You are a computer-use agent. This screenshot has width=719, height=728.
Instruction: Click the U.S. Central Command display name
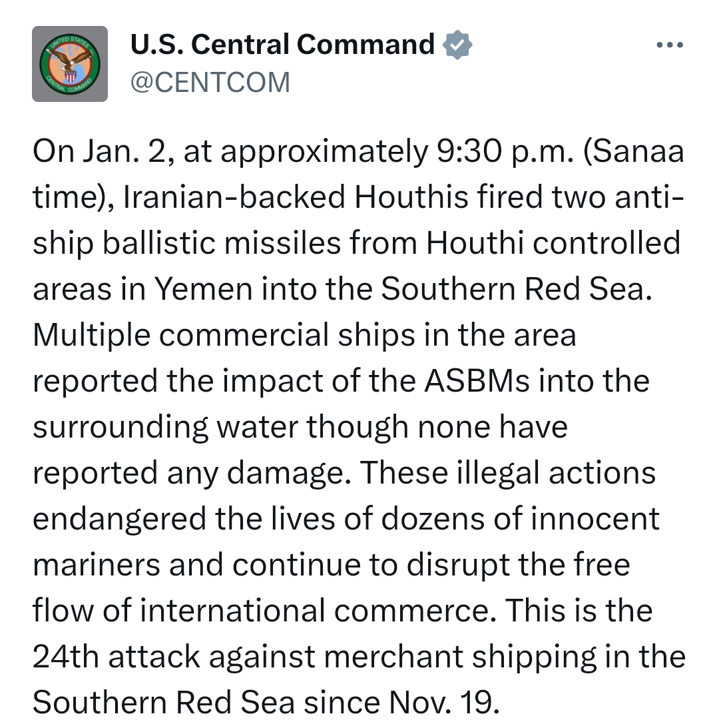click(283, 45)
